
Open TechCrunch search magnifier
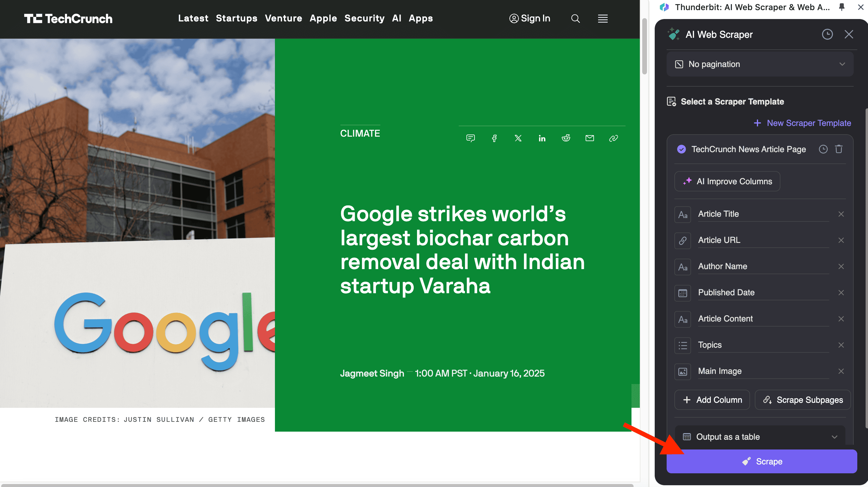[x=575, y=18]
